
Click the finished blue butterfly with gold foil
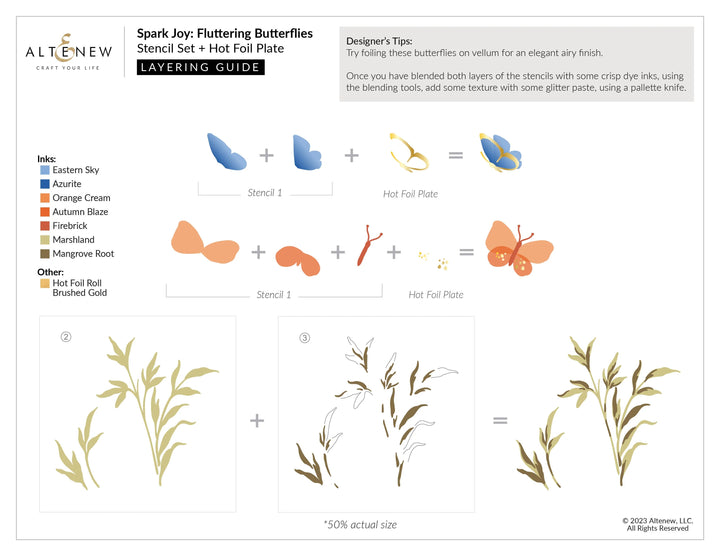click(500, 153)
